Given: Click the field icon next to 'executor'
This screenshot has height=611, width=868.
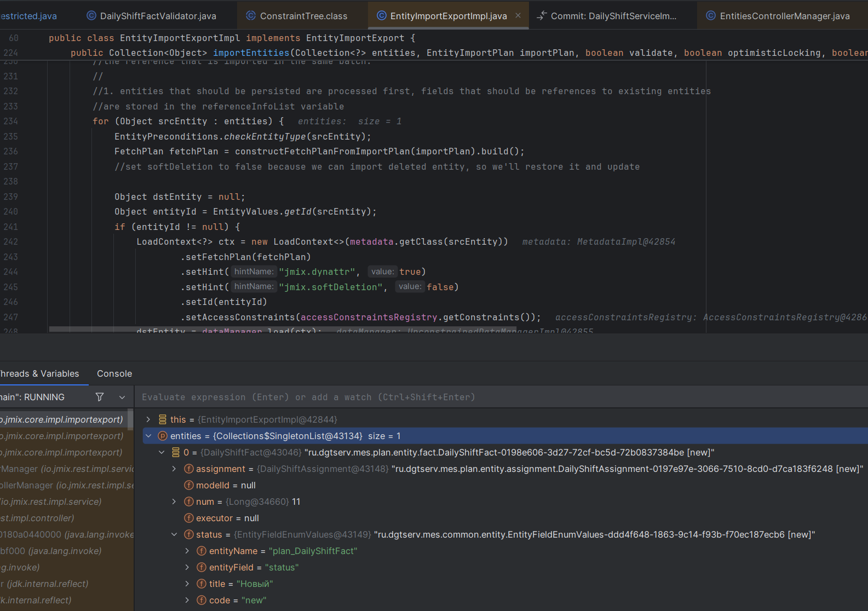Looking at the screenshot, I should point(189,518).
